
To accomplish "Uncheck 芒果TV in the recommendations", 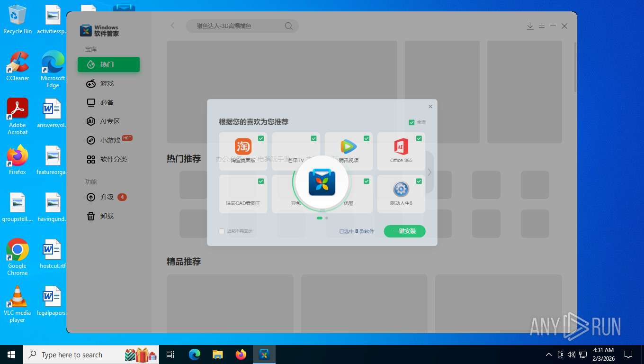I will pyautogui.click(x=313, y=138).
